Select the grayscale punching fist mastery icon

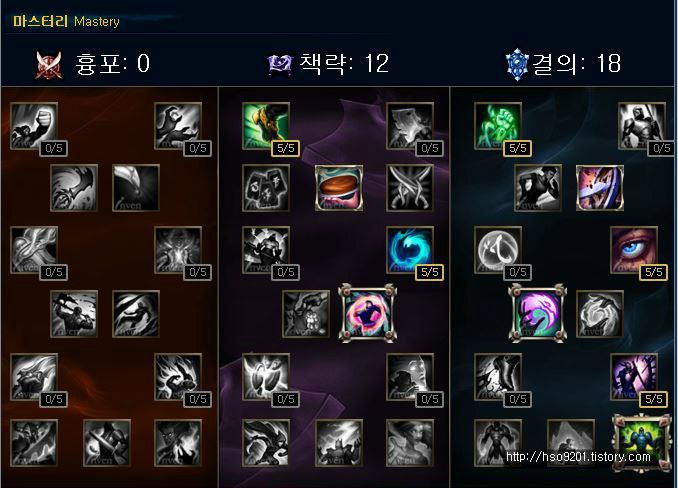click(x=34, y=126)
